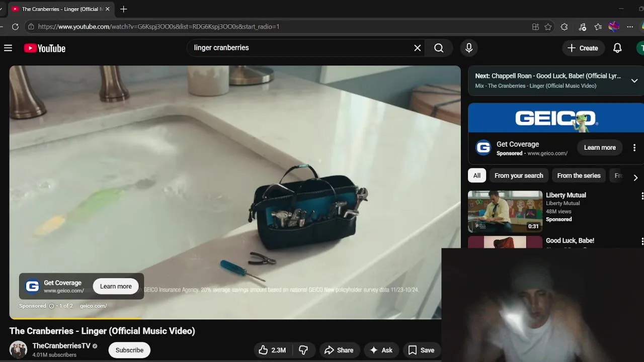Open YouTube notifications bell

tap(617, 48)
